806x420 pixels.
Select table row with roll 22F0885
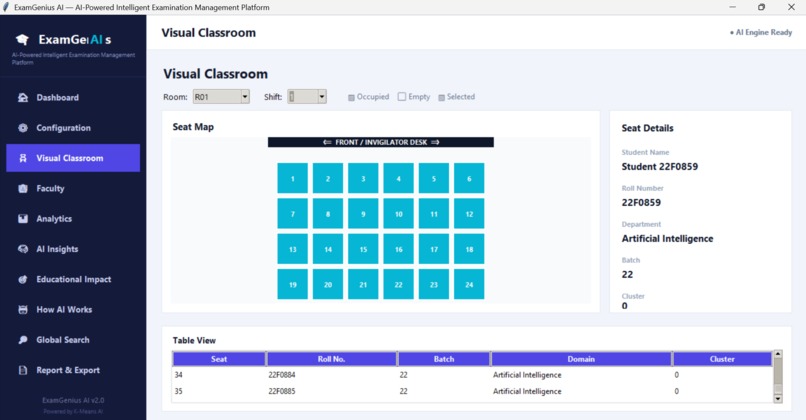pyautogui.click(x=472, y=391)
